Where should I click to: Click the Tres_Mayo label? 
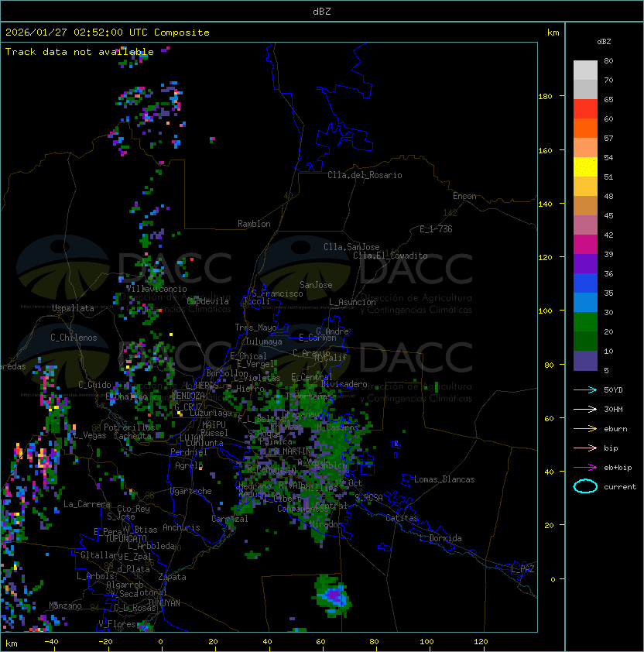pyautogui.click(x=255, y=328)
